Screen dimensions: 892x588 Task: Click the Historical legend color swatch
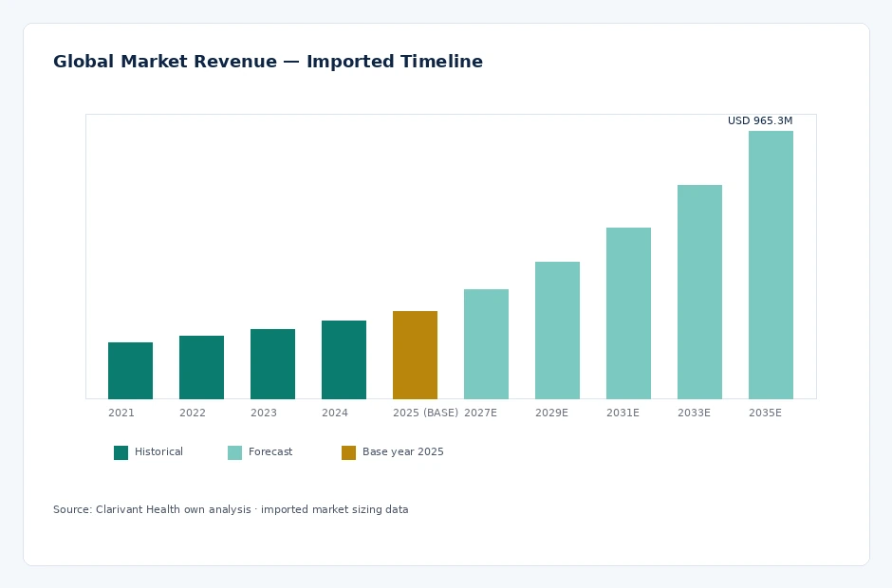point(121,452)
